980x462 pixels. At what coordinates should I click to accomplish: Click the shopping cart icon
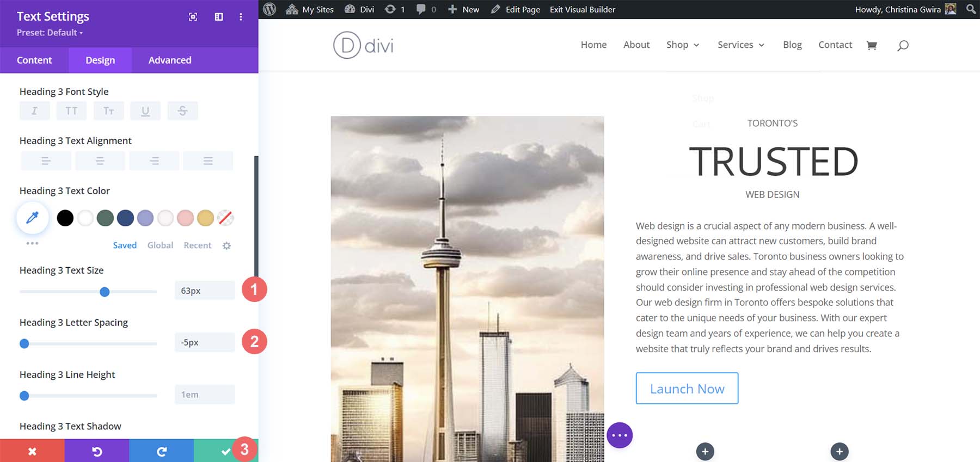click(872, 45)
